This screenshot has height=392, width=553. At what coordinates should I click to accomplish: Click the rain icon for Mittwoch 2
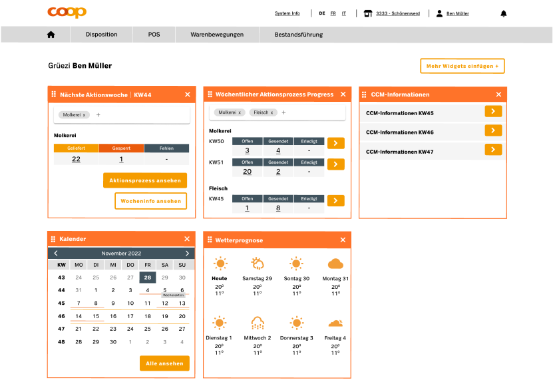[x=258, y=323]
